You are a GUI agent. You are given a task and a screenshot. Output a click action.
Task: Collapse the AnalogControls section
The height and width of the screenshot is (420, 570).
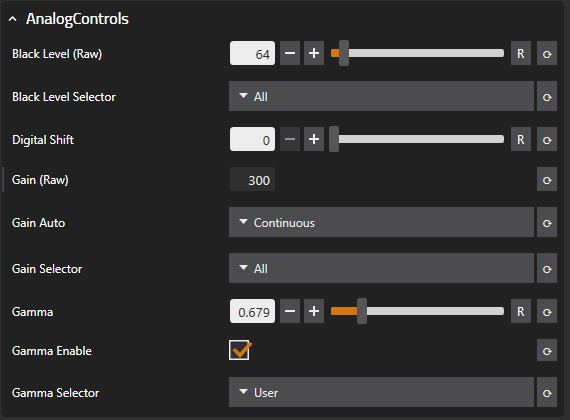[x=13, y=19]
